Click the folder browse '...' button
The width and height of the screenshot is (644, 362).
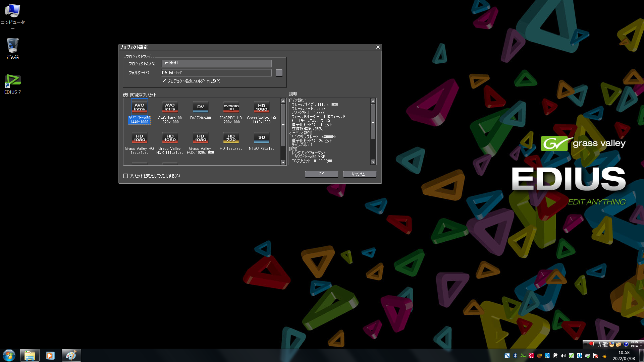(x=279, y=73)
